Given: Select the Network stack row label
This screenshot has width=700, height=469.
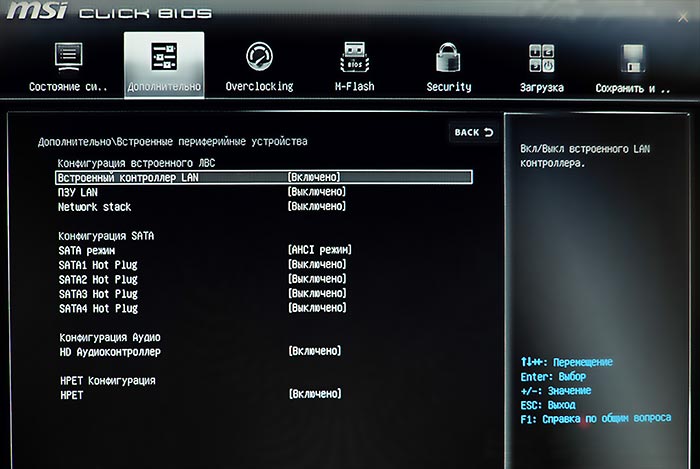Looking at the screenshot, I should pos(95,207).
